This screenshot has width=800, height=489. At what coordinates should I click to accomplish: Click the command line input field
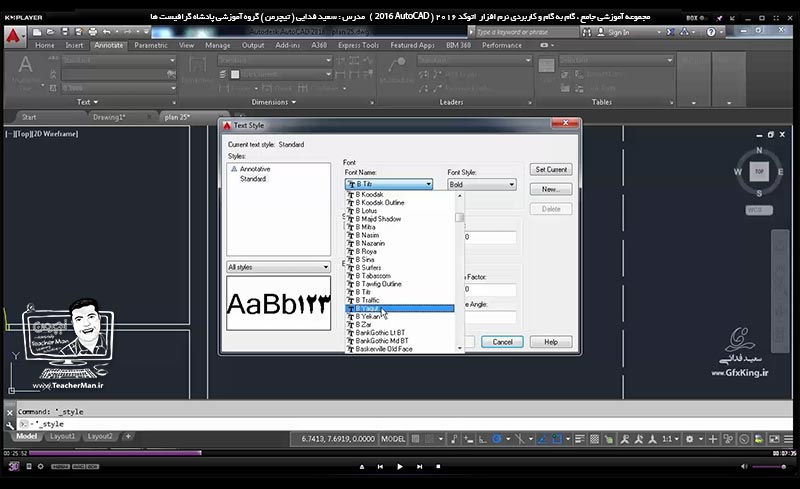tap(405, 424)
